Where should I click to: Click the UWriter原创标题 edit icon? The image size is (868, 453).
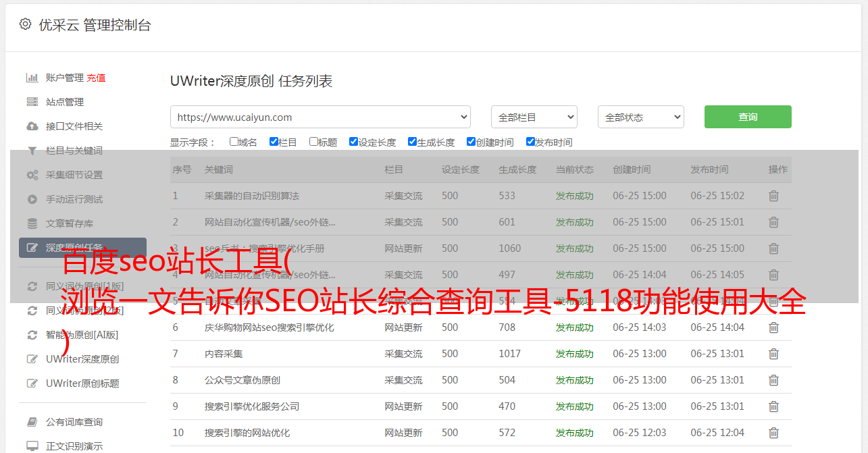(x=32, y=383)
